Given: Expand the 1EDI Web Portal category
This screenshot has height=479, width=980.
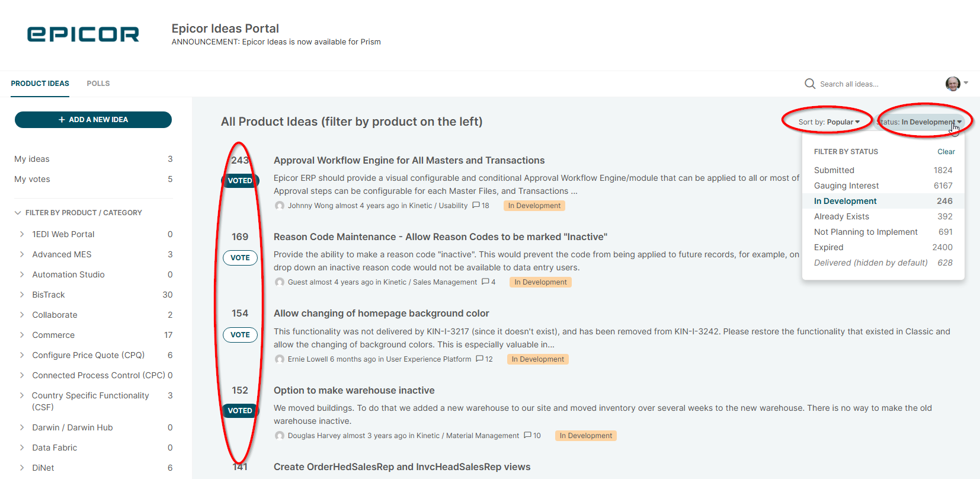Looking at the screenshot, I should 22,234.
